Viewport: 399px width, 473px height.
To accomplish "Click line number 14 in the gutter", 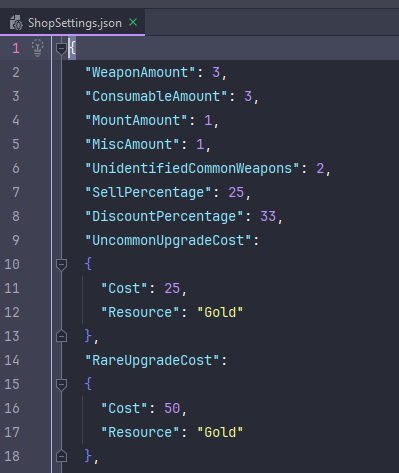I will 12,360.
